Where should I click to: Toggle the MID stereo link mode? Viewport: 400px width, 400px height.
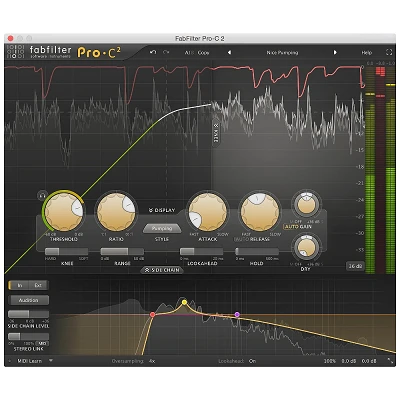coord(42,343)
